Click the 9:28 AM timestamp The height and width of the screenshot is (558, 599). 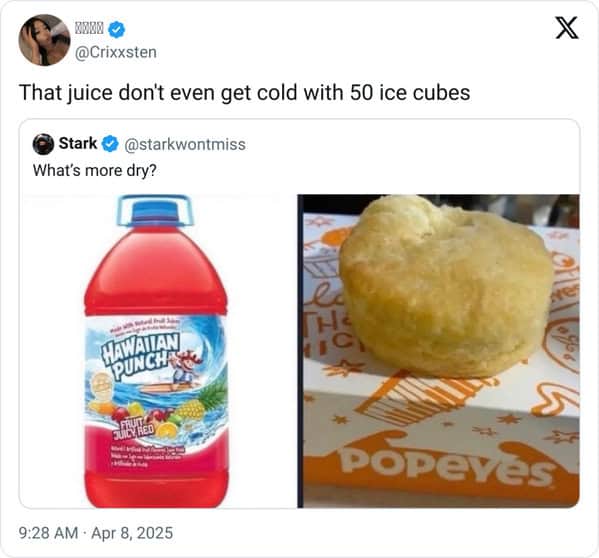pyautogui.click(x=48, y=533)
